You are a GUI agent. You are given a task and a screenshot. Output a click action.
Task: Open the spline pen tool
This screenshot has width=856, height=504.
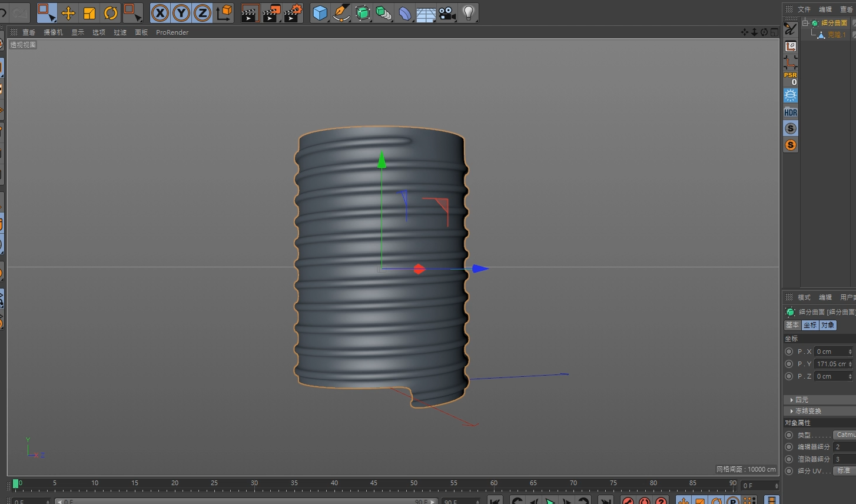coord(341,12)
